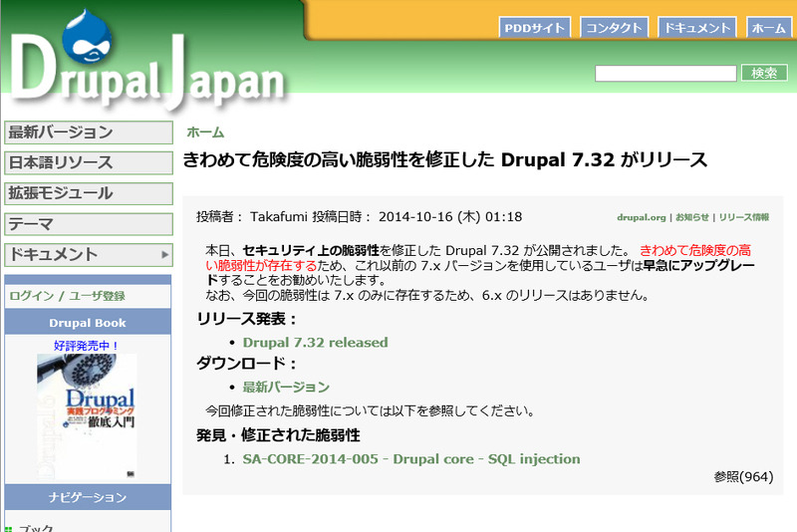The width and height of the screenshot is (797, 532).
Task: Open the テーマ sidebar item
Action: pos(89,224)
